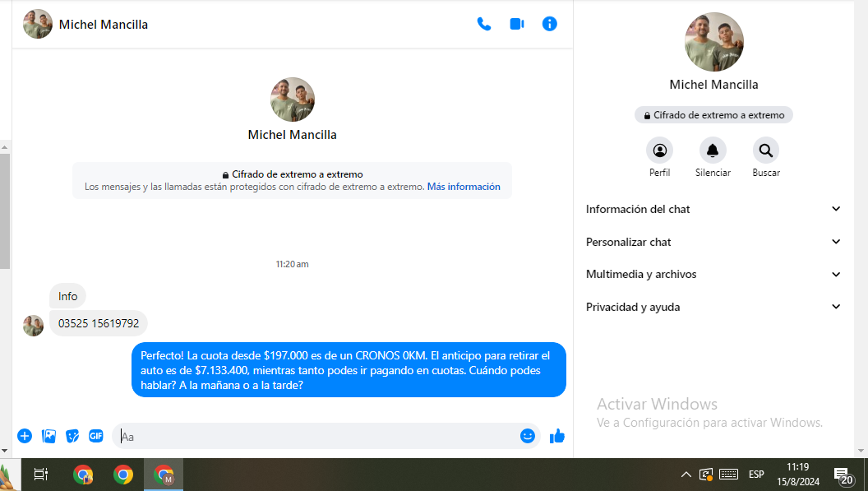Open the plus more actions menu
The height and width of the screenshot is (491, 868).
25,436
